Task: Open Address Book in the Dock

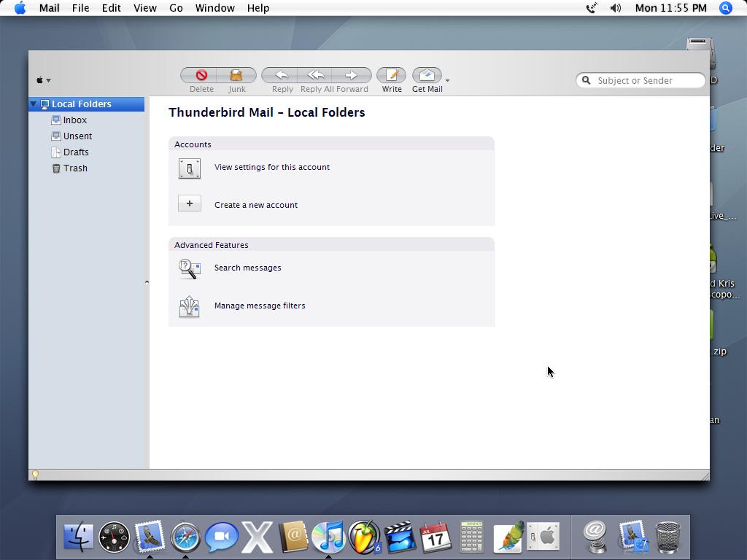Action: [293, 537]
